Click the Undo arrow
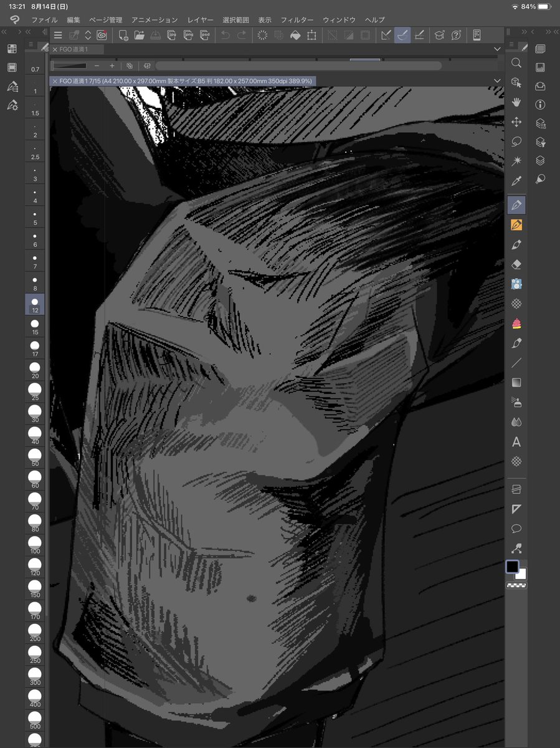 [x=225, y=35]
